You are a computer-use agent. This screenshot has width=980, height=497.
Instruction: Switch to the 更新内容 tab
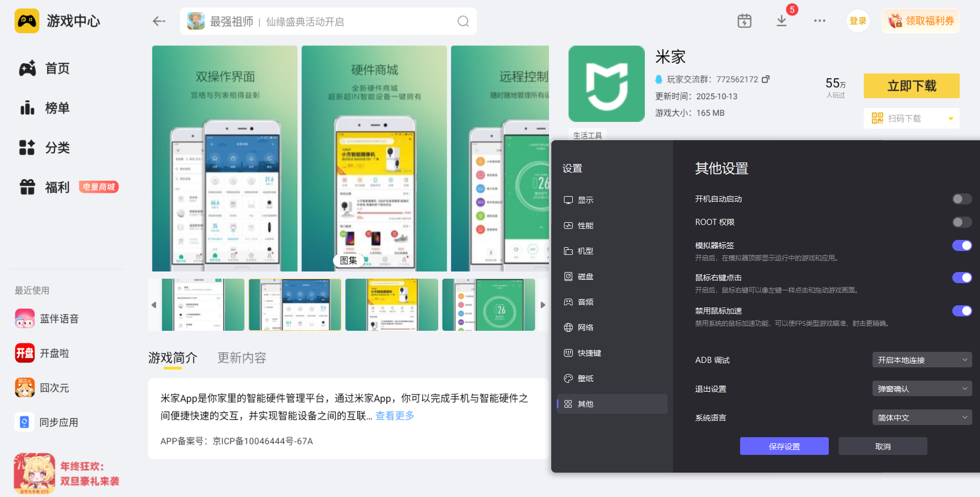pos(242,358)
